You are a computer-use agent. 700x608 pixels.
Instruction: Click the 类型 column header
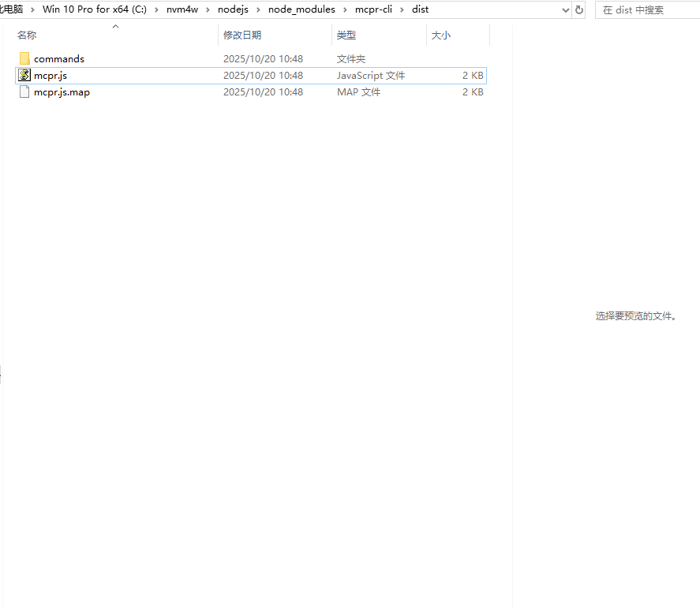click(x=346, y=35)
